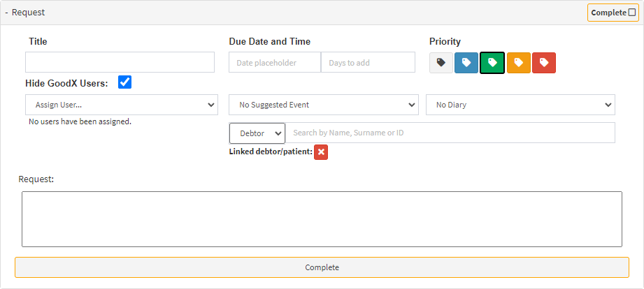Collapse the Request section header
This screenshot has height=289, width=644.
[7, 13]
